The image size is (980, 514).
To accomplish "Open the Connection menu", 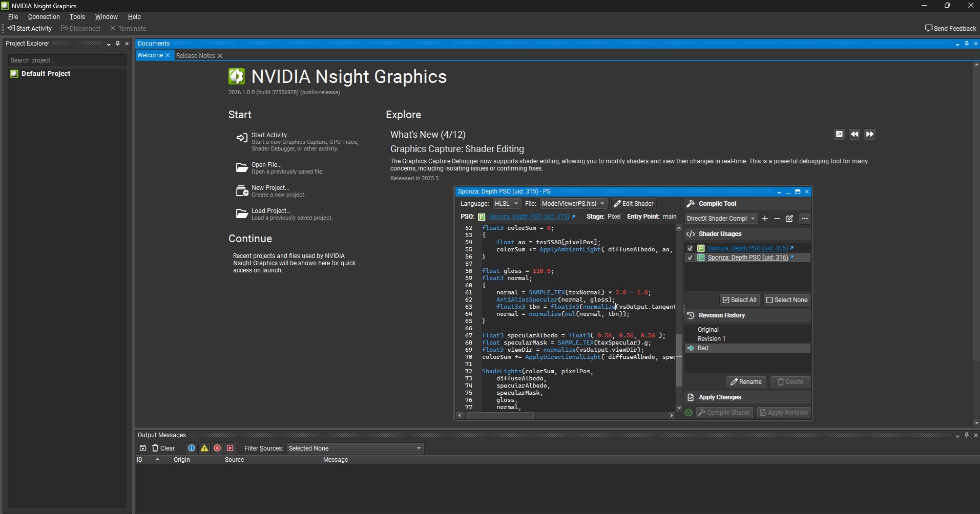I will 44,17.
